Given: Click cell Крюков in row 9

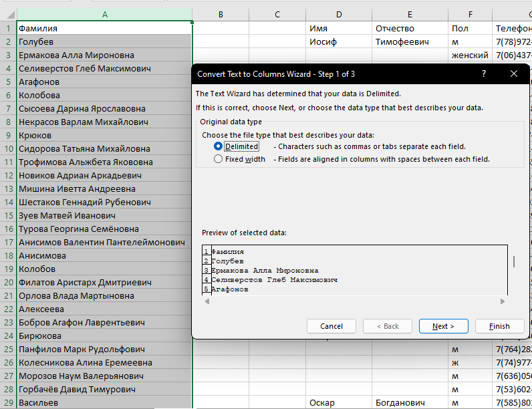Looking at the screenshot, I should click(104, 135).
